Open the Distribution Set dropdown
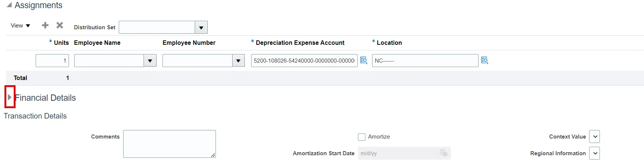Viewport: 644px width, 163px height. point(201,27)
